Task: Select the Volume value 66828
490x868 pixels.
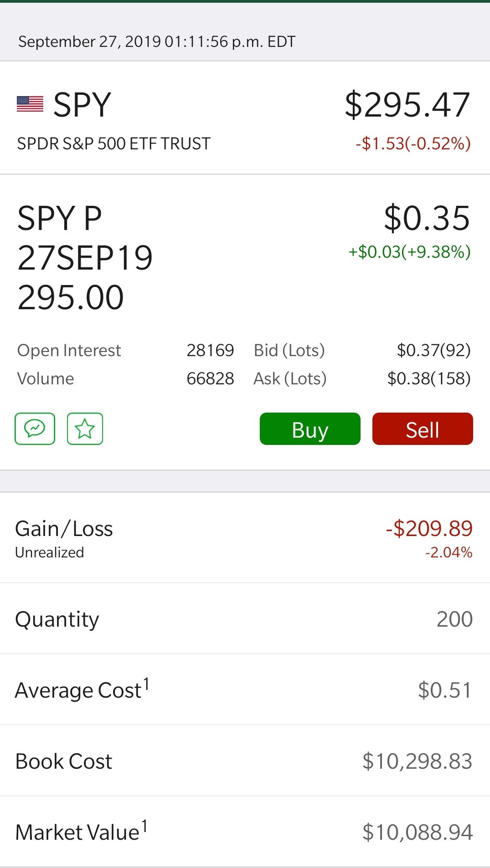Action: point(210,378)
